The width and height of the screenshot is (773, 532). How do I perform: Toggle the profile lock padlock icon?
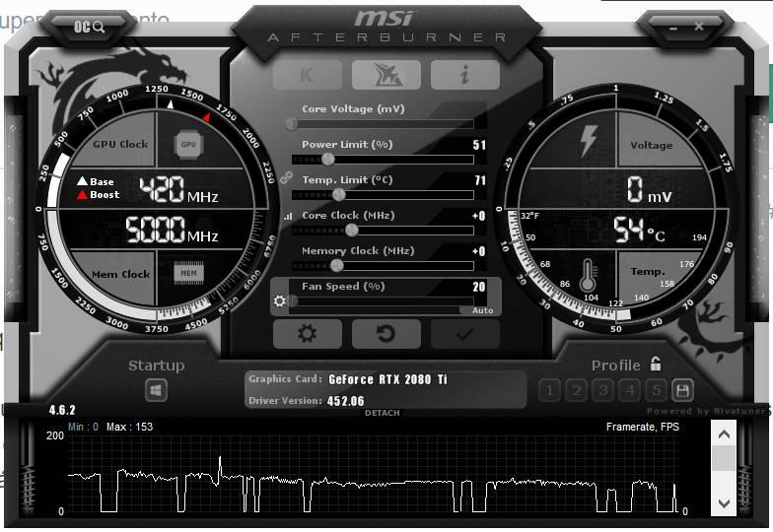point(655,365)
